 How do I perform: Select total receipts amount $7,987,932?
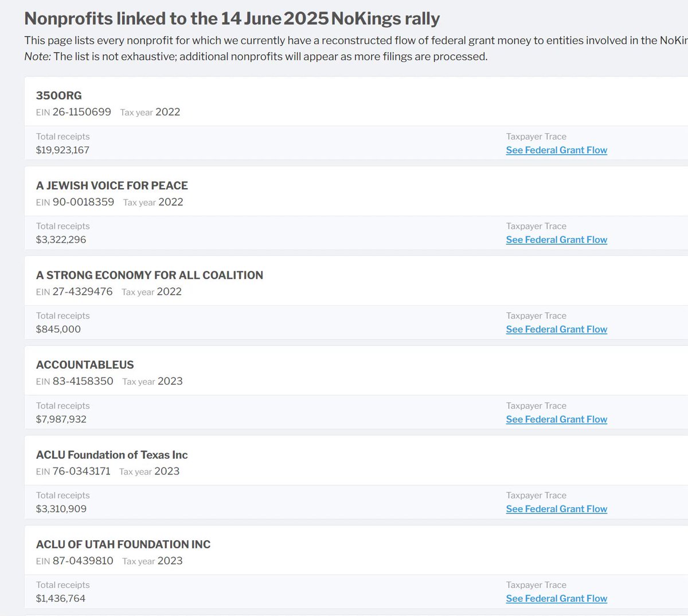61,419
